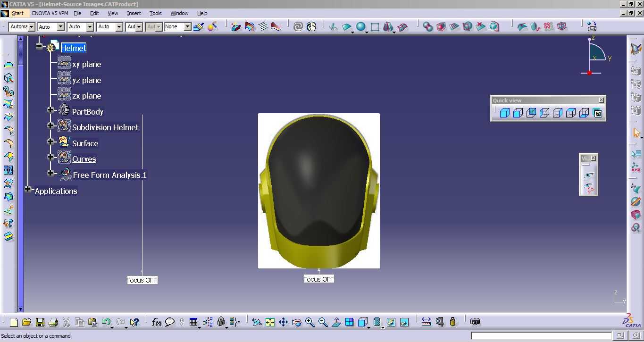Click the first cube view in Quick view
Image resolution: width=644 pixels, height=342 pixels.
505,113
